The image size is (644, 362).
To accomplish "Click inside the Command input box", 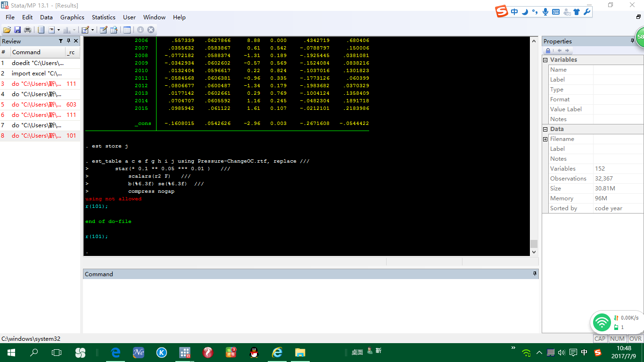I will [x=310, y=302].
